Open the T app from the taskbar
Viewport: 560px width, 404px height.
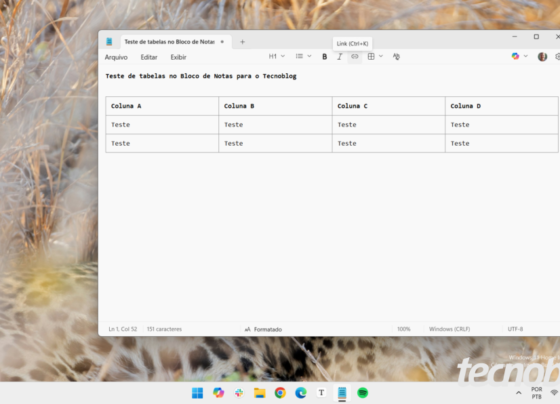click(321, 393)
